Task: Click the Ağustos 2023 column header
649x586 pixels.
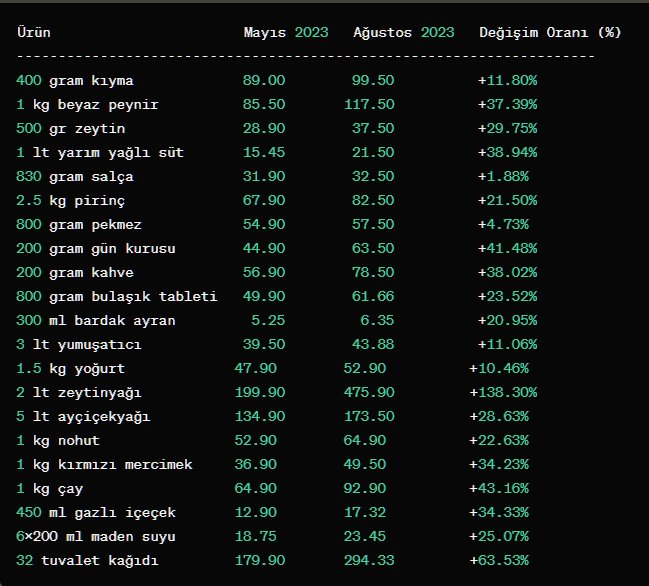Action: (x=403, y=32)
